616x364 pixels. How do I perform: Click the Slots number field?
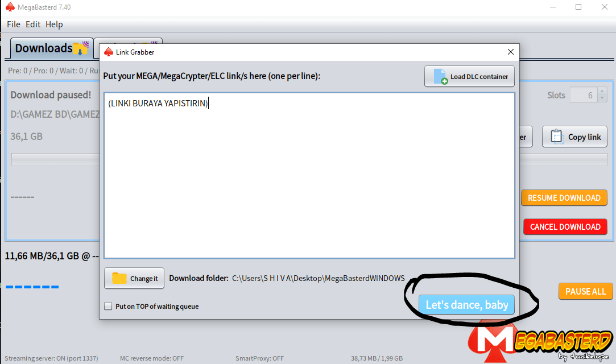pyautogui.click(x=584, y=95)
